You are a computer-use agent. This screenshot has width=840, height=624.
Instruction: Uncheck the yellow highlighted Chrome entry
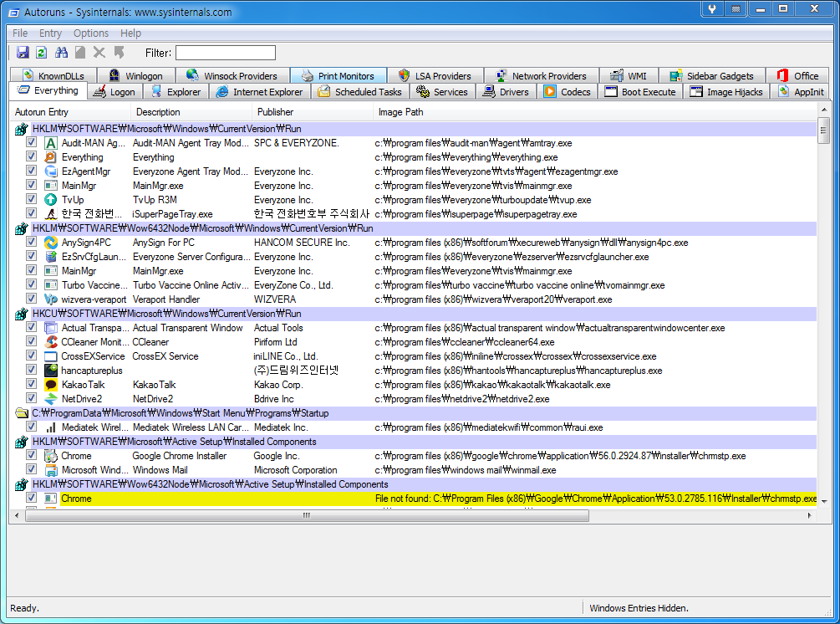tap(31, 498)
